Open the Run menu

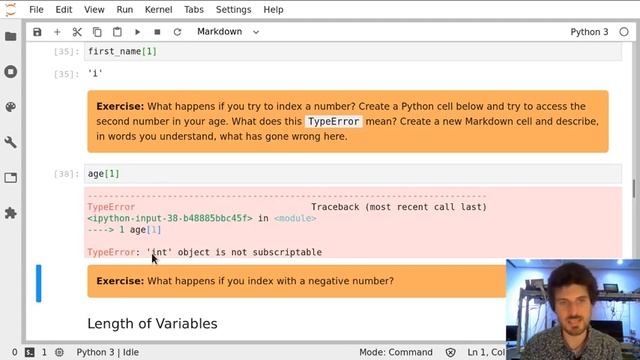(124, 10)
